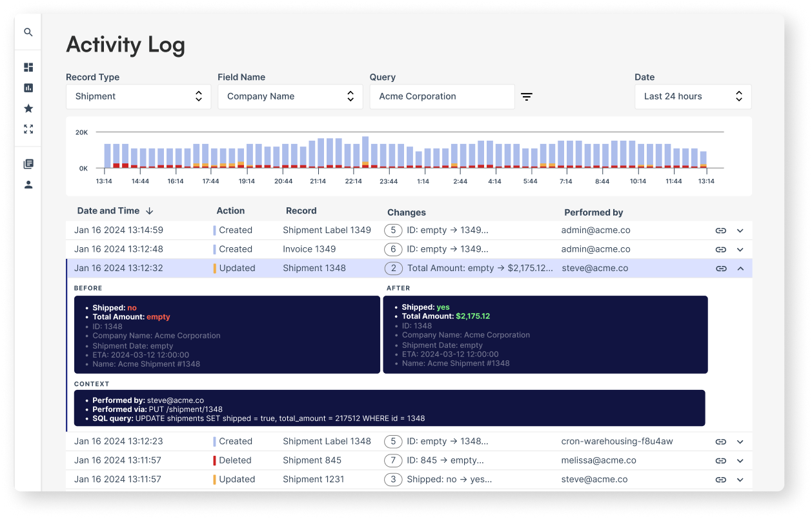
Task: Click the 7 changes badge for Shipment 845
Action: point(392,460)
